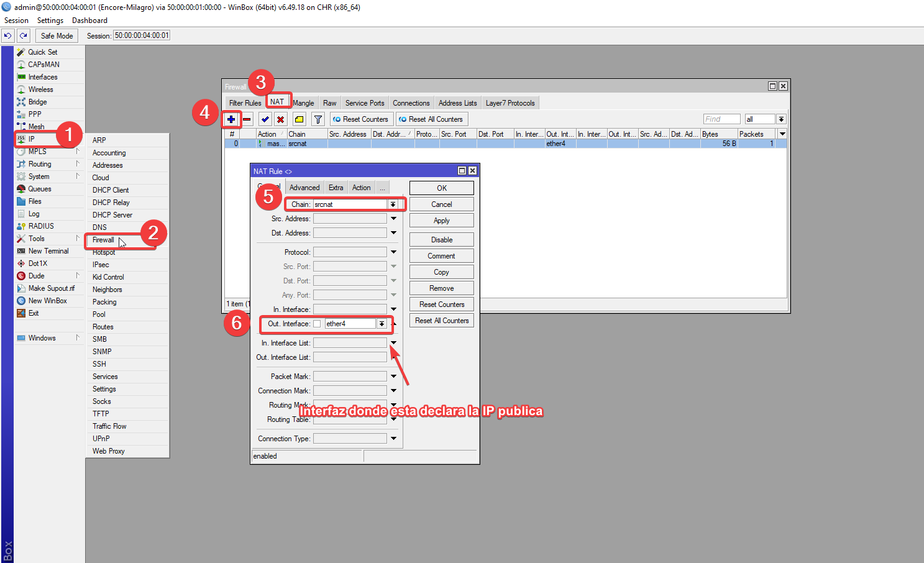
Task: Click the Apply button
Action: click(x=441, y=221)
